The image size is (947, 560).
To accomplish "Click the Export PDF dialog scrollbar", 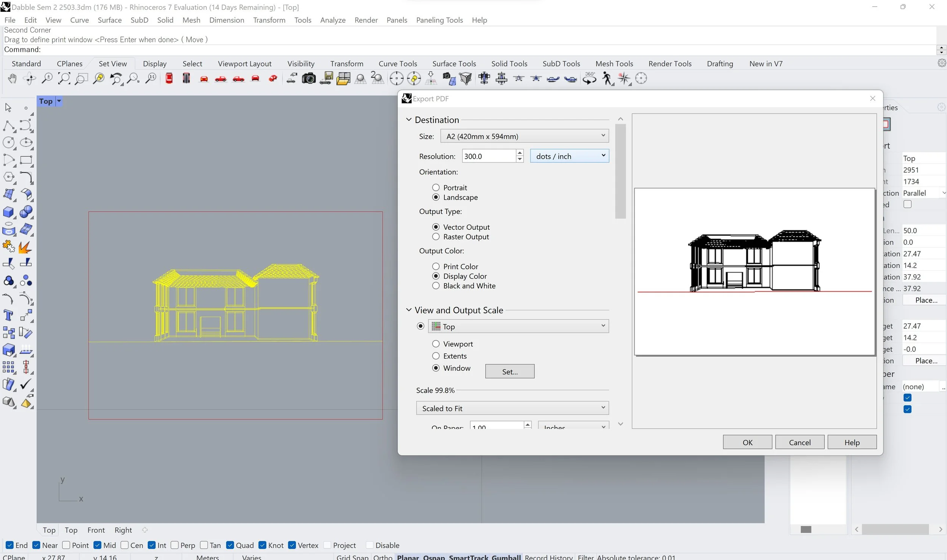I will [620, 172].
